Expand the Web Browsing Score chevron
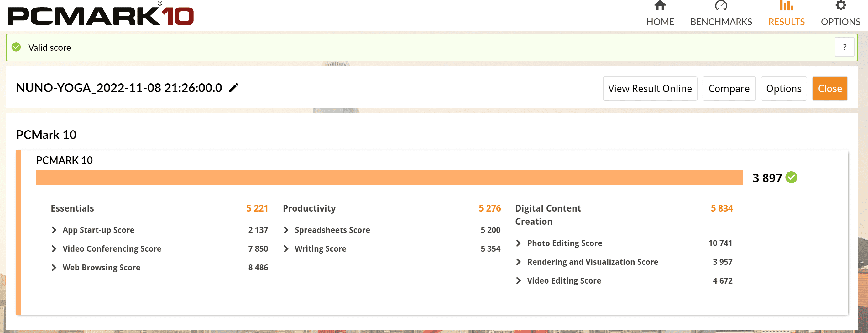This screenshot has width=868, height=333. click(54, 268)
